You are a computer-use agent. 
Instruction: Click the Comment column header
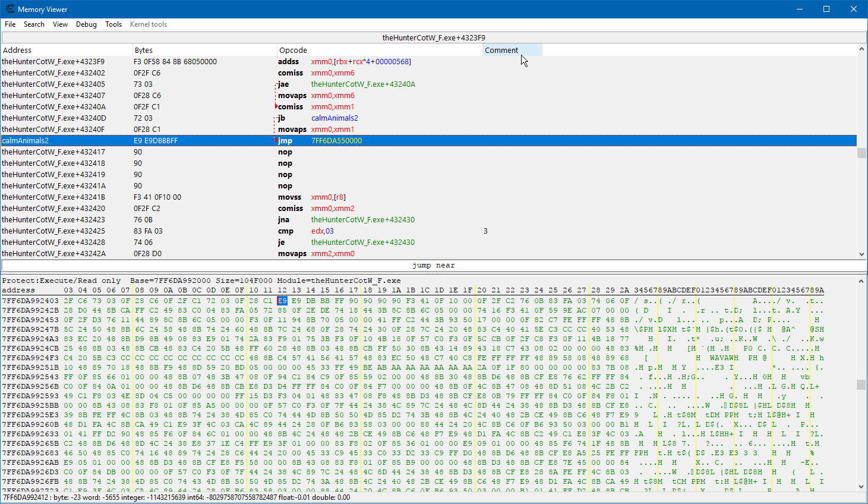512,50
